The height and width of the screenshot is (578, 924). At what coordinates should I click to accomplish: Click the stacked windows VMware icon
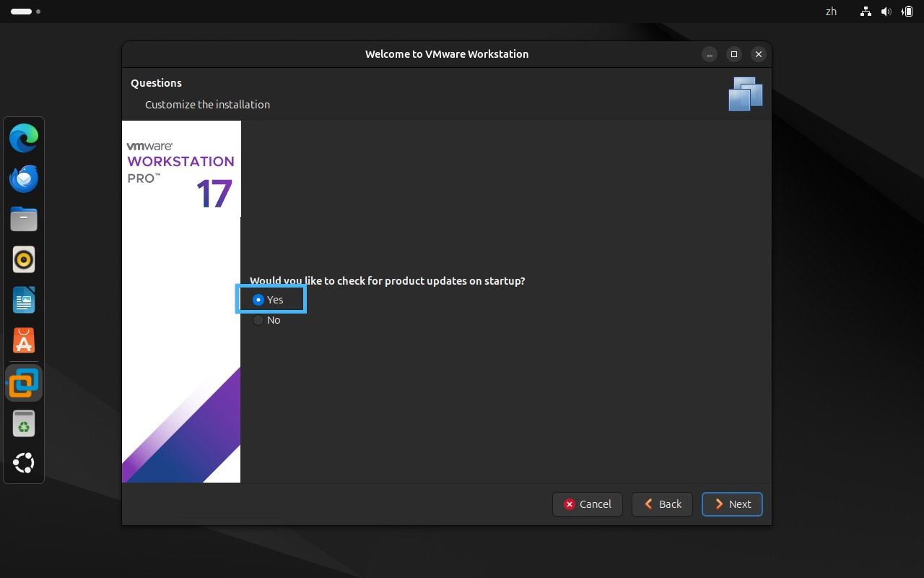click(746, 93)
